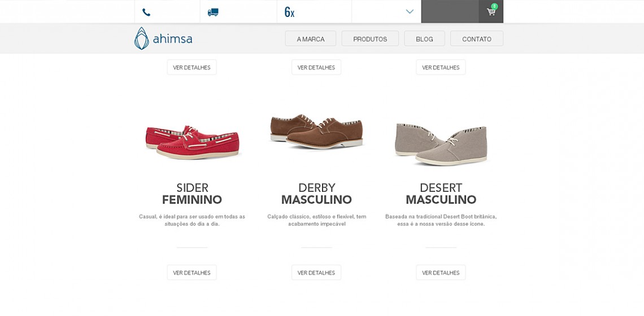Viewport: 644px width, 316px height.
Task: Open the A MARCA menu item
Action: [x=311, y=38]
